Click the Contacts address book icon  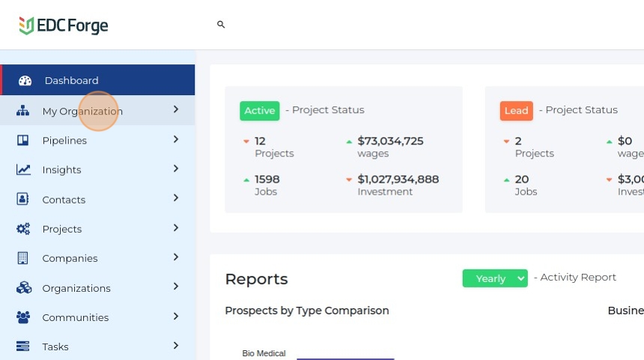click(22, 199)
